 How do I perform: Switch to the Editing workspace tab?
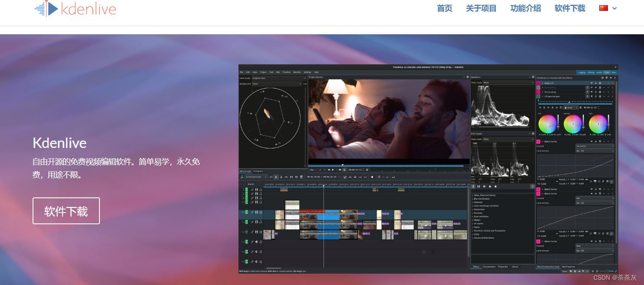point(591,72)
